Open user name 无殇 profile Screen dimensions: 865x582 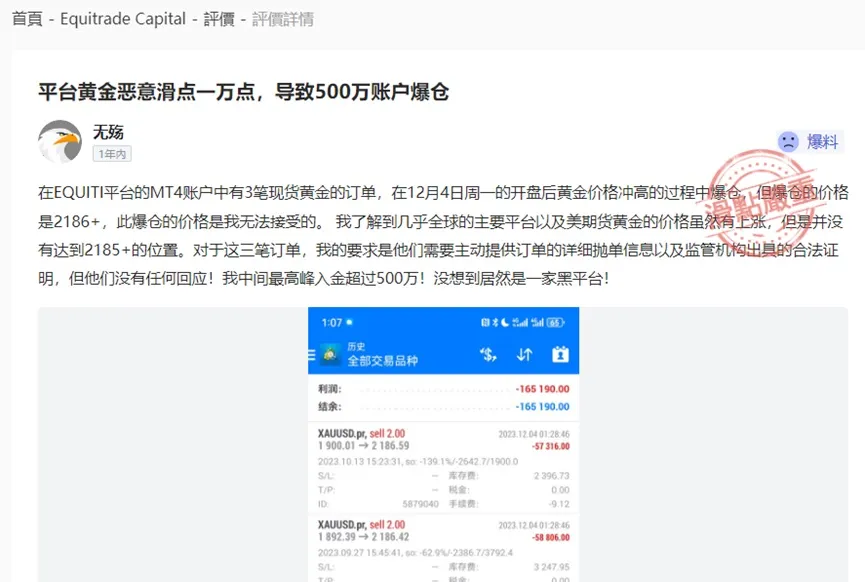click(x=108, y=132)
